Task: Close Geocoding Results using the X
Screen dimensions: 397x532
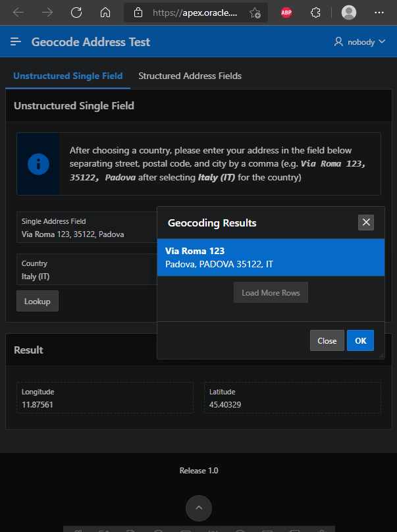Action: 366,222
